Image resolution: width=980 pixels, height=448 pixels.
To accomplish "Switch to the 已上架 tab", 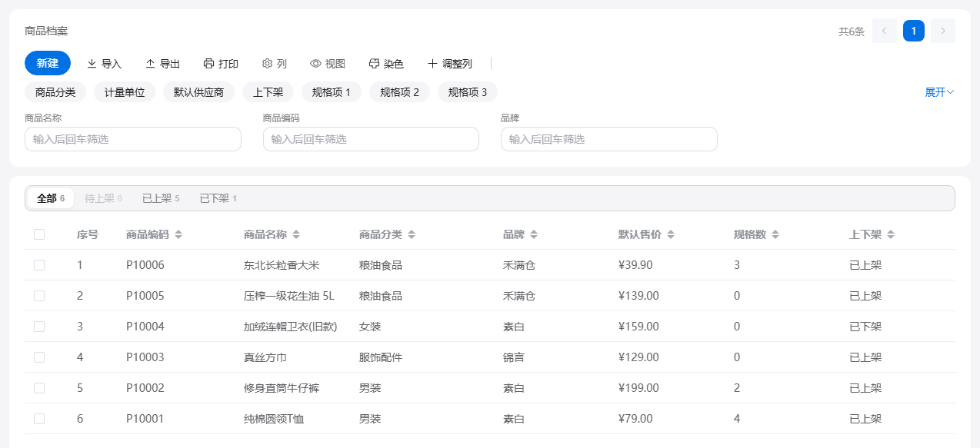I will [161, 198].
